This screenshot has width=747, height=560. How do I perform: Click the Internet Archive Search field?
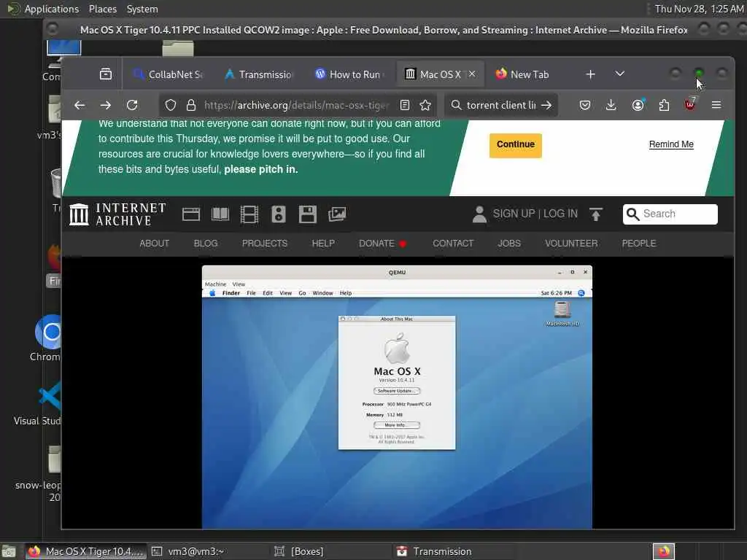(670, 214)
